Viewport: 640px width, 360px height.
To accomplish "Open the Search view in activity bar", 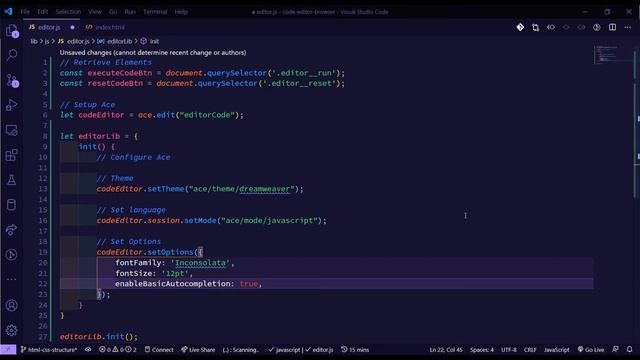I will 12,55.
